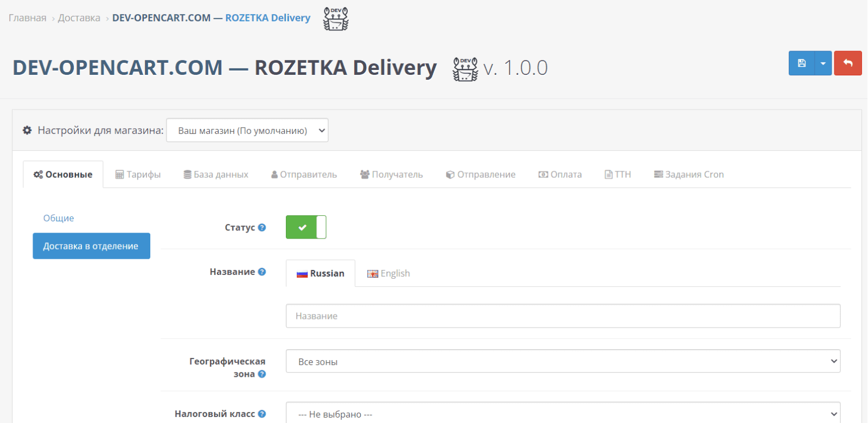
Task: Select the English language tab
Action: [388, 273]
